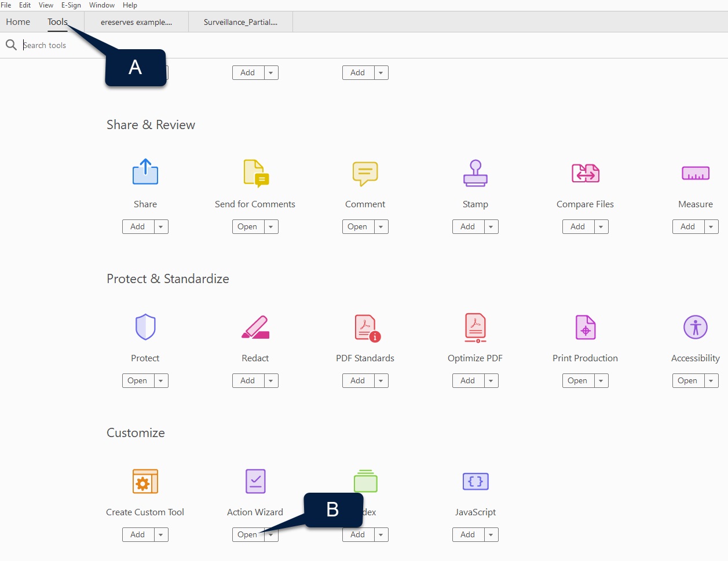Expand the Open dropdown under Comment
This screenshot has width=728, height=561.
[x=381, y=226]
